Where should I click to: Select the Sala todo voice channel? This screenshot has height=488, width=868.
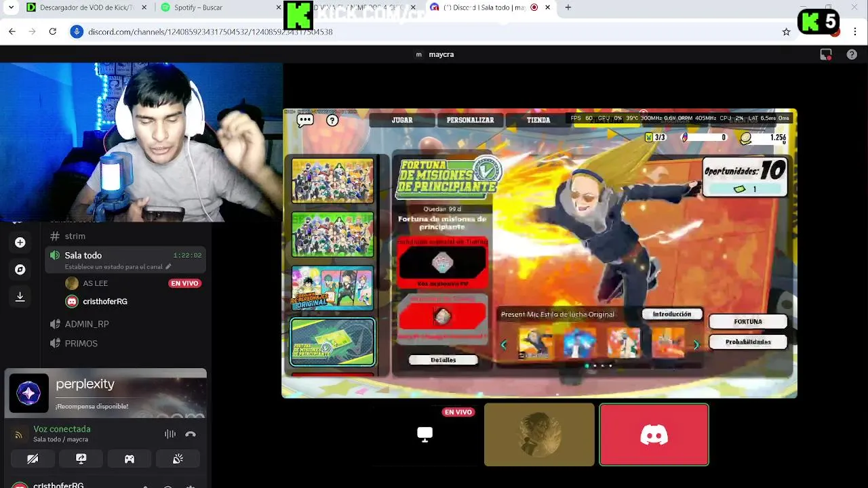[x=83, y=255]
